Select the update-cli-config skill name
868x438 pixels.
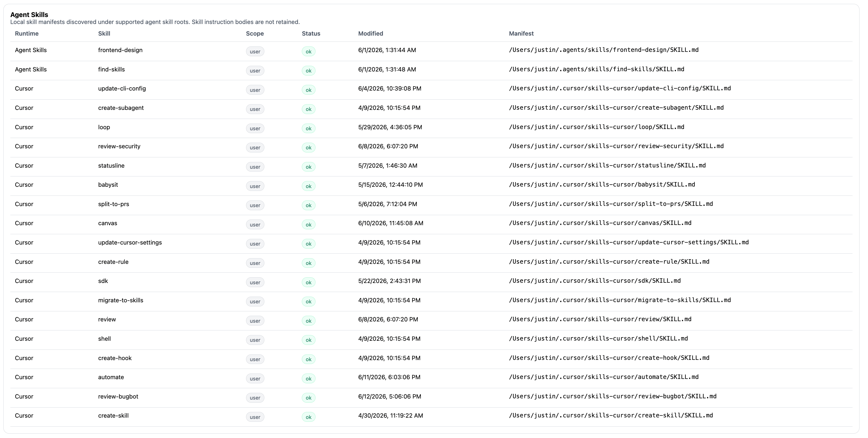point(122,88)
